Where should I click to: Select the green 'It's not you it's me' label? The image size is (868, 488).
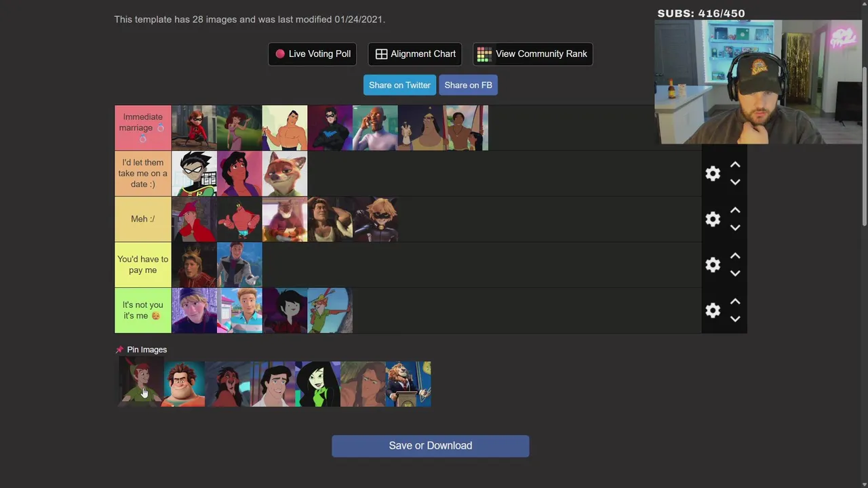143,310
